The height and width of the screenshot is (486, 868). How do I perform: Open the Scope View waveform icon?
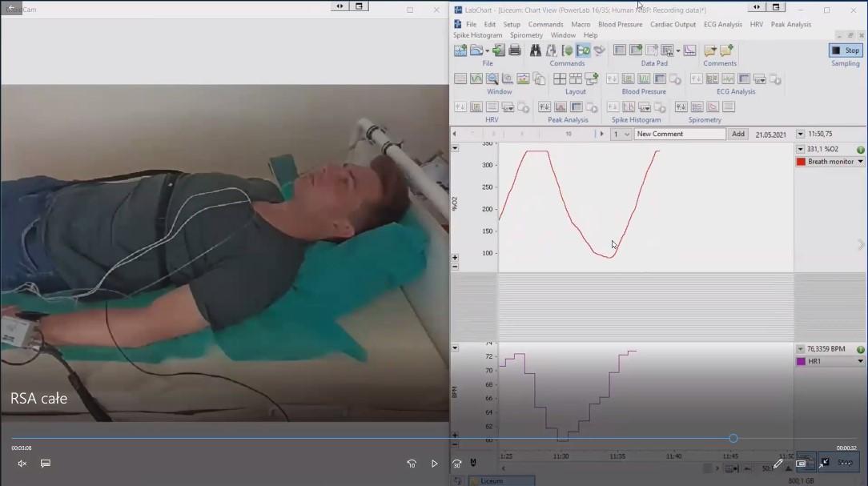click(476, 78)
